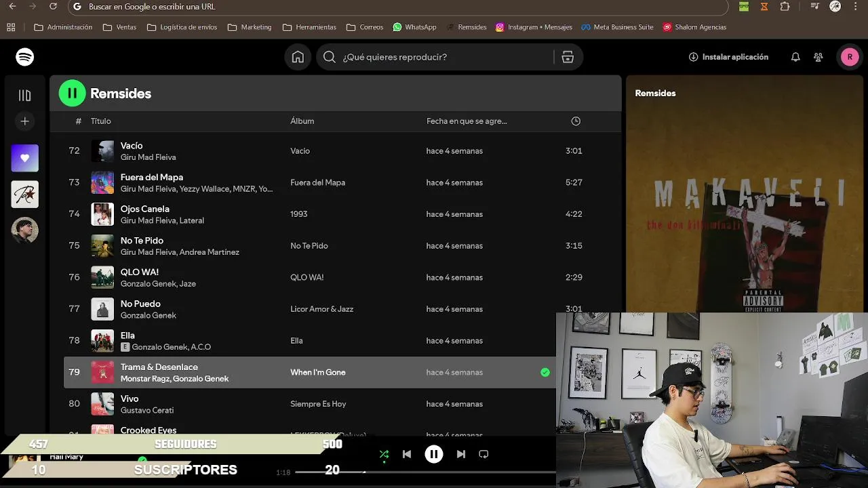Screen dimensions: 868x488
Task: Open Chrome apps grid icon
Action: point(11,27)
